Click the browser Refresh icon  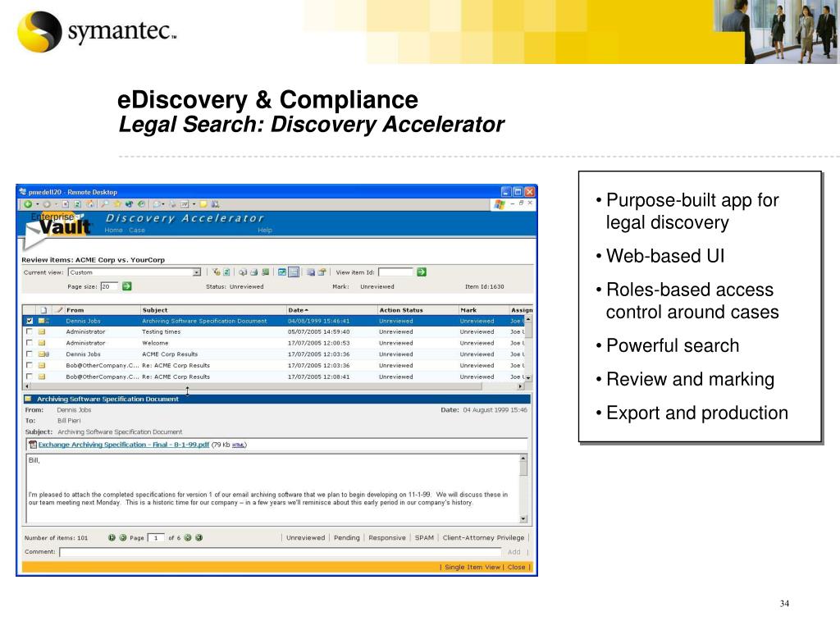pyautogui.click(x=77, y=204)
